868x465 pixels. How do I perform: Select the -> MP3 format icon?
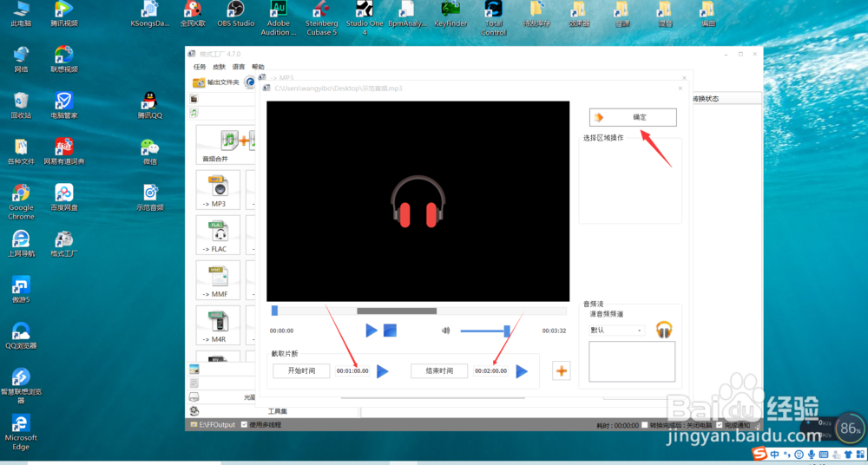218,190
